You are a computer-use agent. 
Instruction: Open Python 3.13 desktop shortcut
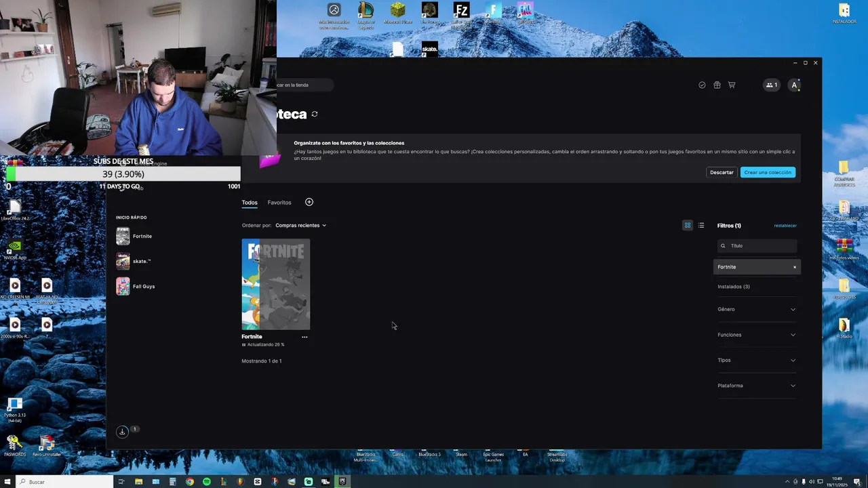pos(15,409)
